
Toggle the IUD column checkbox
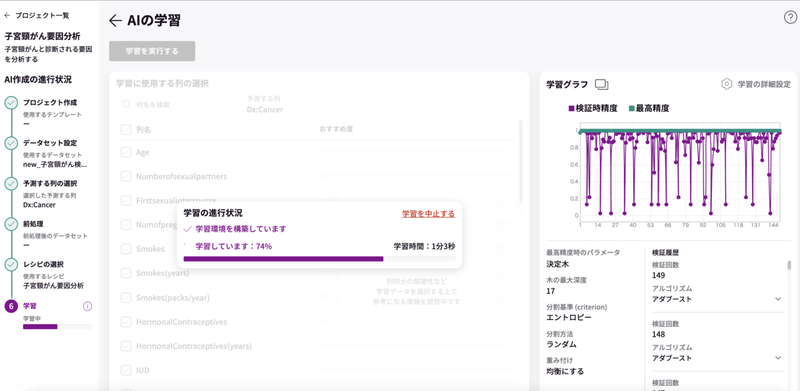(x=126, y=370)
